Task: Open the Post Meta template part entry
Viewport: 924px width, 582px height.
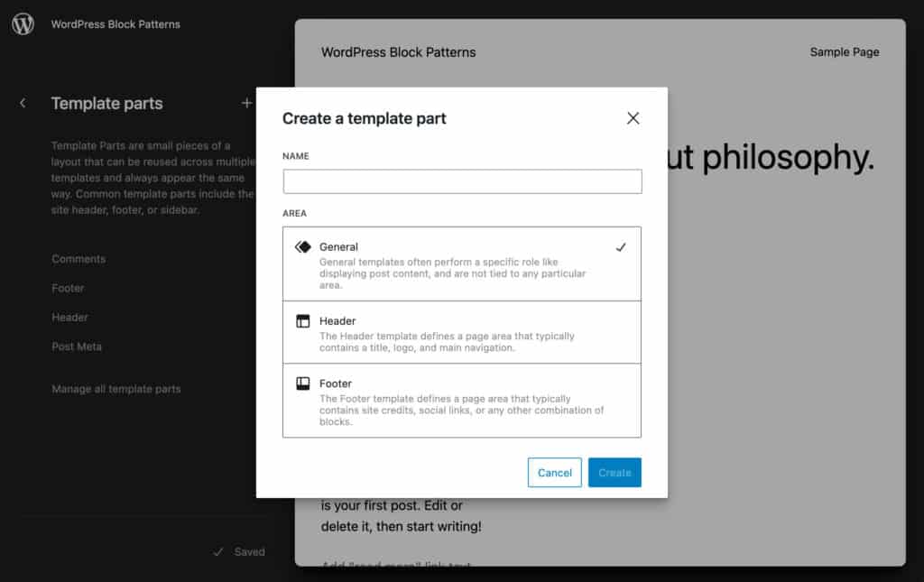Action: coord(77,346)
